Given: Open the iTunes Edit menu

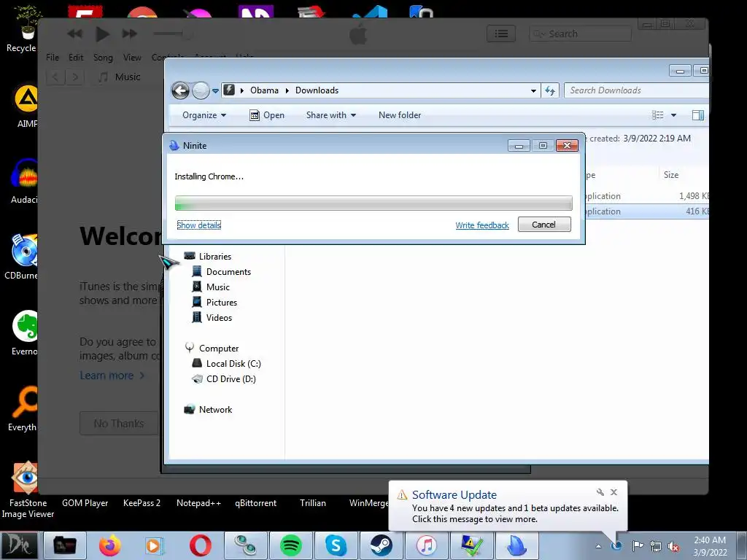Looking at the screenshot, I should tap(76, 57).
